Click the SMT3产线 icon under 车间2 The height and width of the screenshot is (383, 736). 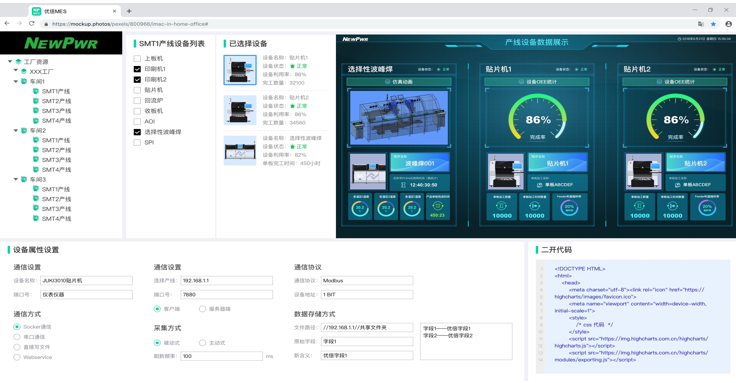click(x=36, y=160)
